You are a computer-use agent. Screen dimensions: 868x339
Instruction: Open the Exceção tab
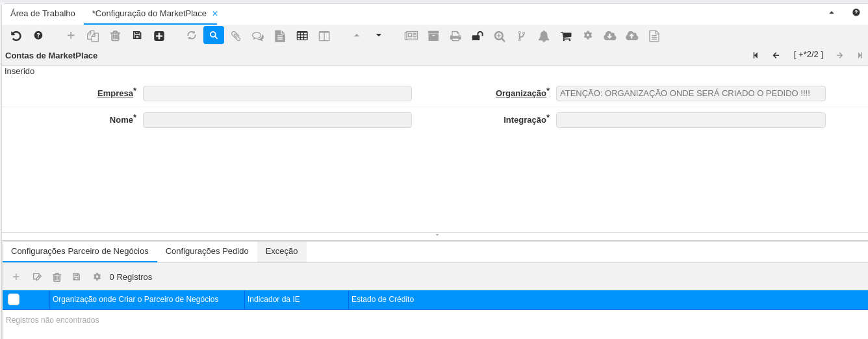coord(281,251)
